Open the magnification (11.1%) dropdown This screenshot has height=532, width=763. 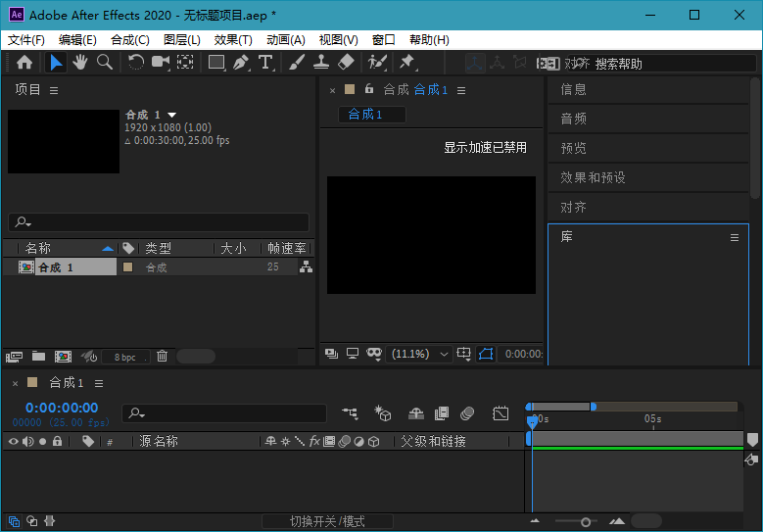420,354
